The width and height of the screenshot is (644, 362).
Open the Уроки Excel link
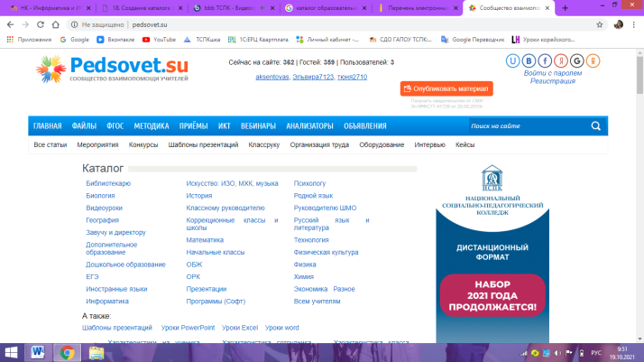(240, 328)
